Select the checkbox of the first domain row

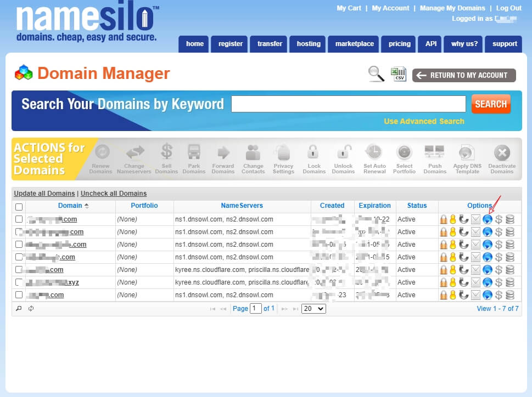19,219
